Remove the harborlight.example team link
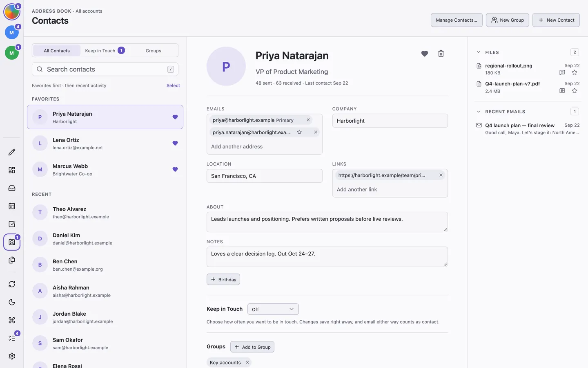 pyautogui.click(x=441, y=175)
